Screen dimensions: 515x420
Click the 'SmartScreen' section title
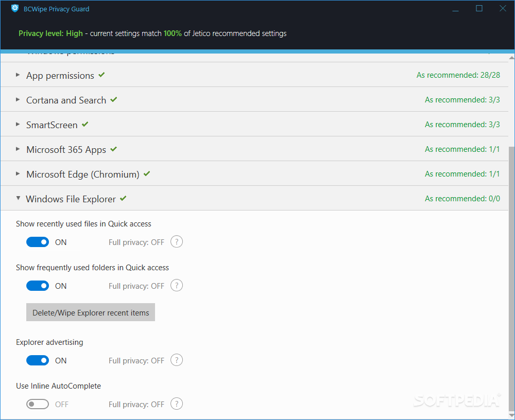[x=52, y=125]
